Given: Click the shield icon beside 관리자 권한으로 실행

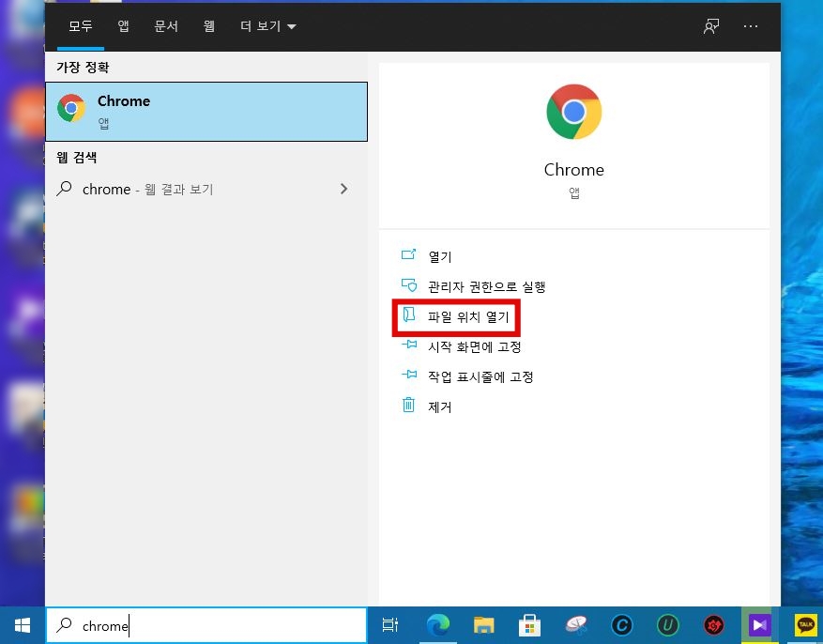Looking at the screenshot, I should point(409,285).
